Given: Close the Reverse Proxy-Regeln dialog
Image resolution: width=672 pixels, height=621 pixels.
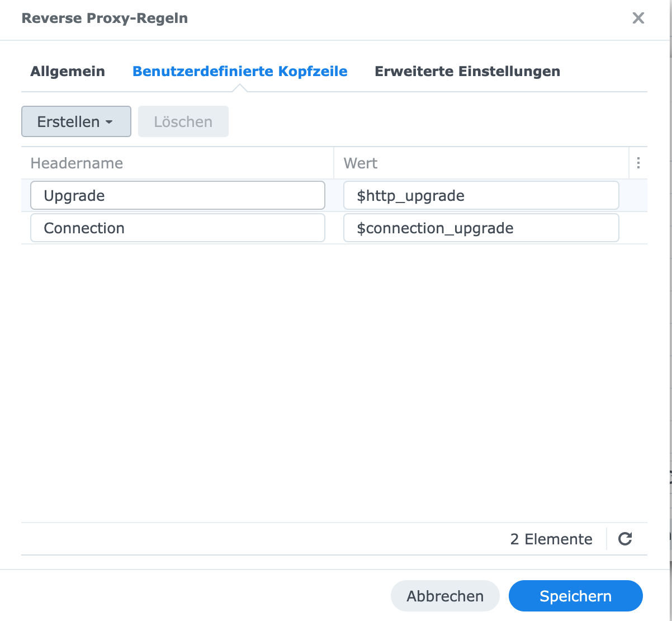Looking at the screenshot, I should click(x=638, y=18).
